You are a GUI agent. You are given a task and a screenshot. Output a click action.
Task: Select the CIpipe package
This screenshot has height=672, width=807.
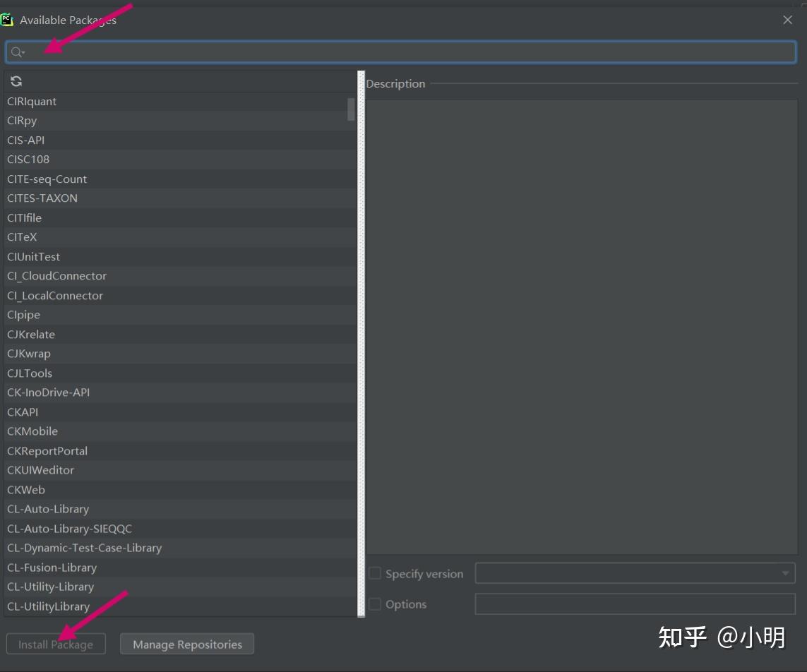(x=180, y=315)
